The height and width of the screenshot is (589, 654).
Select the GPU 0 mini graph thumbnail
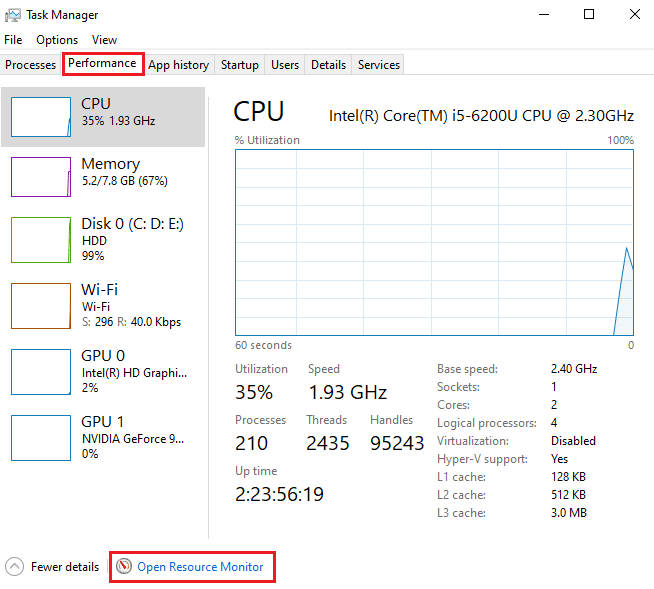(41, 372)
